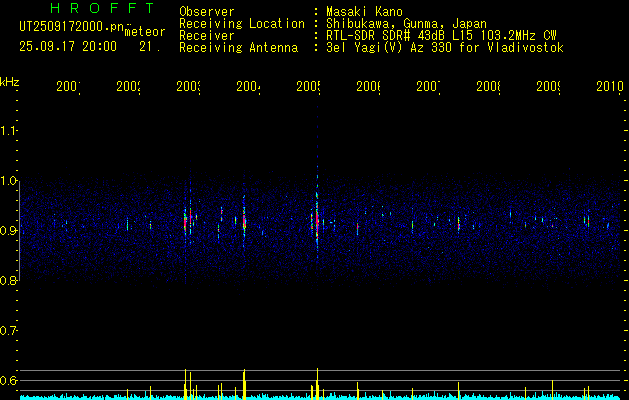
Task: Click the kHz axis unit label
Action: [9, 82]
